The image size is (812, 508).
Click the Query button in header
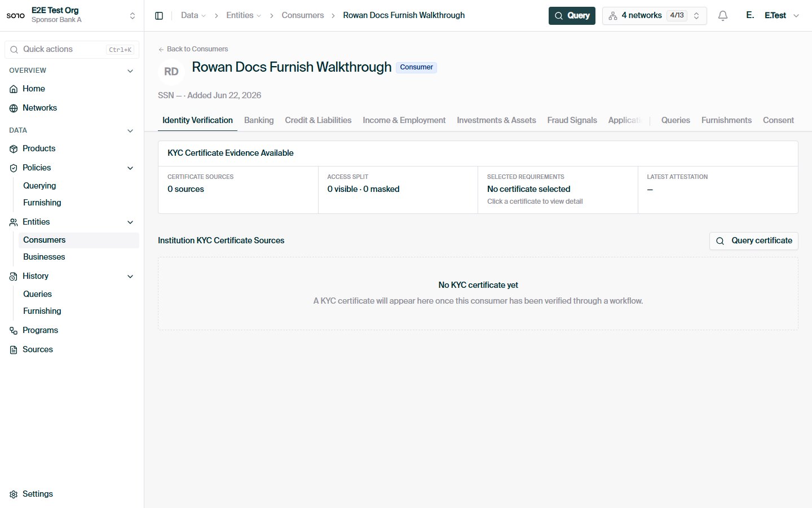pos(572,16)
